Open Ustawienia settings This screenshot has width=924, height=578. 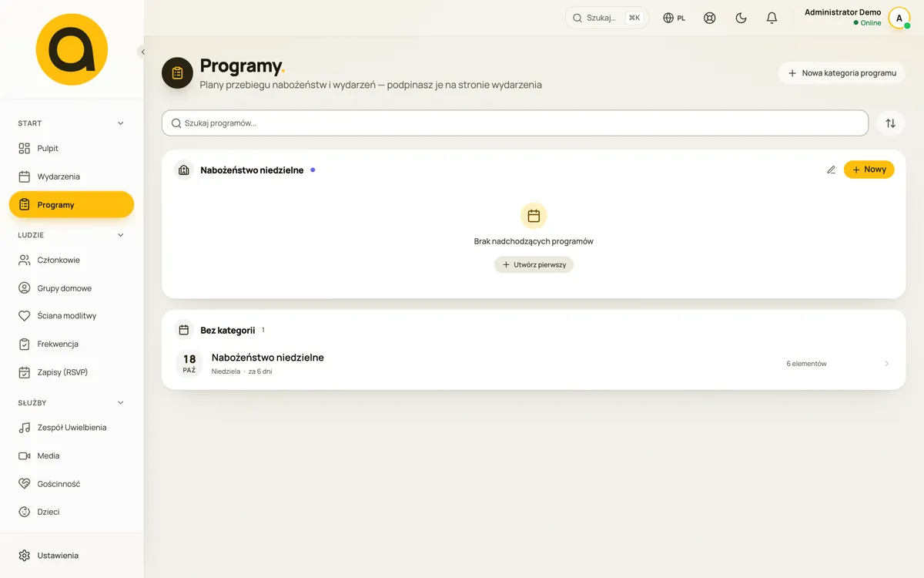[72, 556]
